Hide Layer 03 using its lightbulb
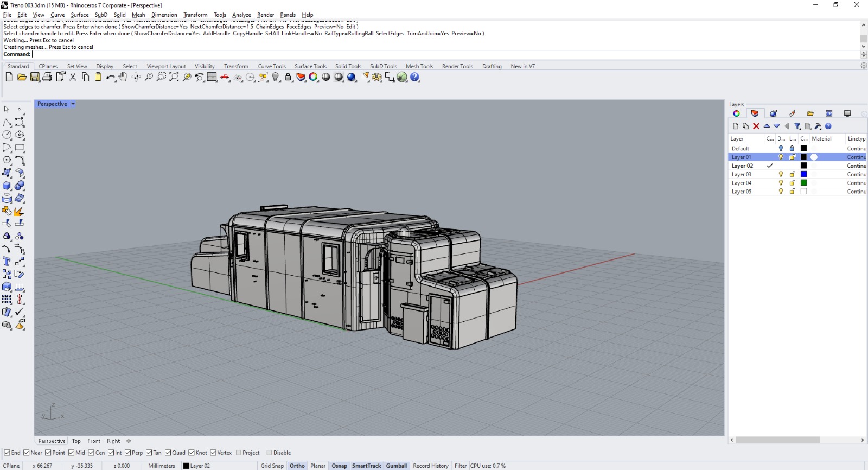 [781, 174]
